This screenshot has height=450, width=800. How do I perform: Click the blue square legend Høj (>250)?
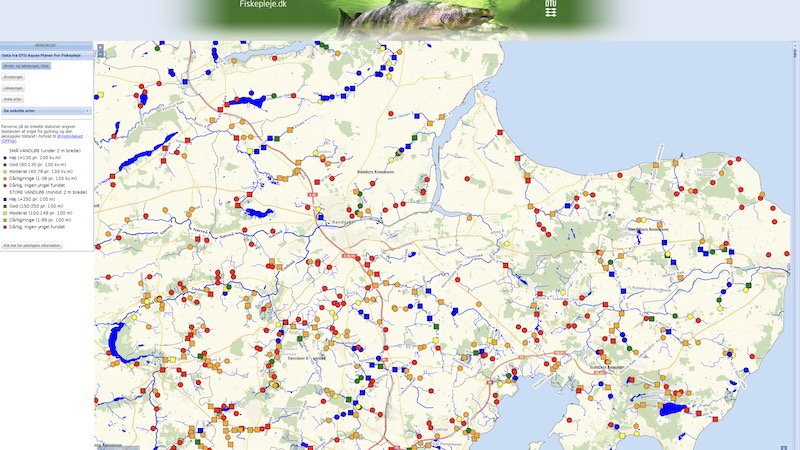click(x=5, y=199)
